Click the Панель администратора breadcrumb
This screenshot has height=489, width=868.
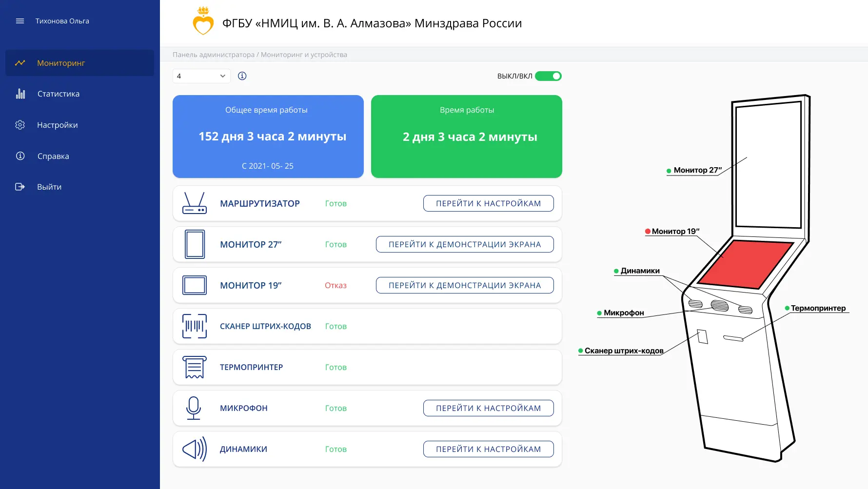click(214, 55)
